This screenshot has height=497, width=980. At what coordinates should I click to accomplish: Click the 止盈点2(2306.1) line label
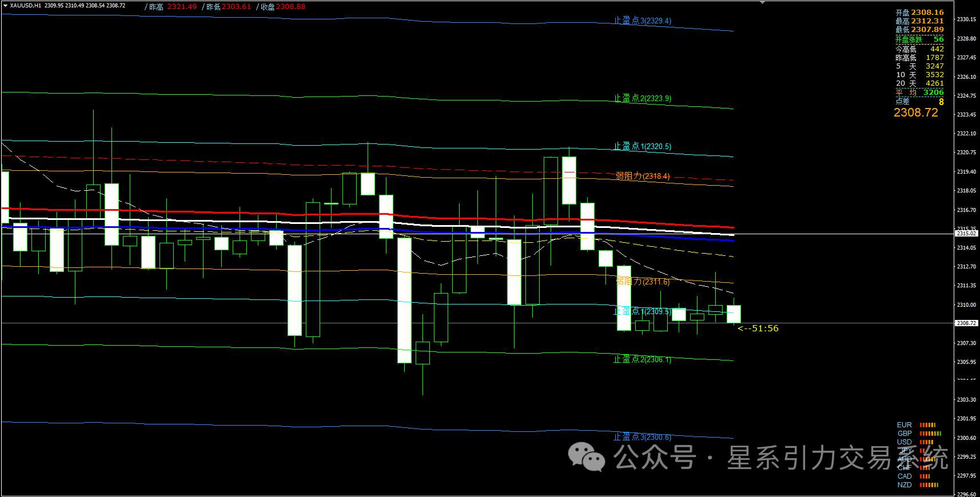coord(643,359)
